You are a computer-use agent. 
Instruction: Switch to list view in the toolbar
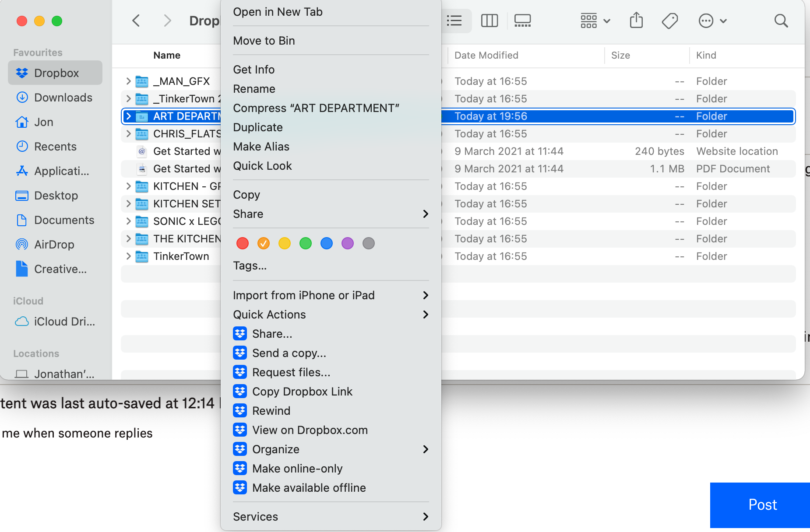click(x=454, y=20)
